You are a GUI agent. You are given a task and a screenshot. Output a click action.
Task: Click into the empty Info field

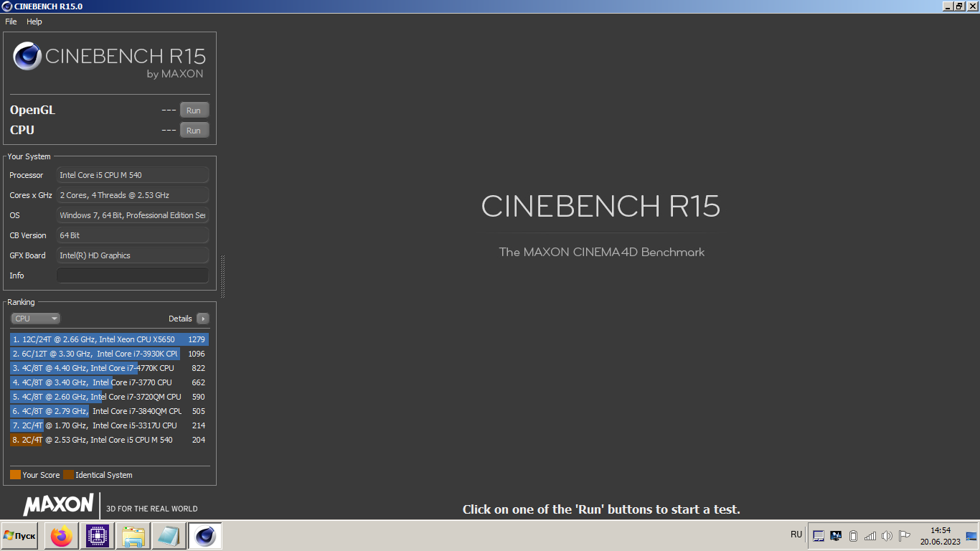pyautogui.click(x=133, y=275)
